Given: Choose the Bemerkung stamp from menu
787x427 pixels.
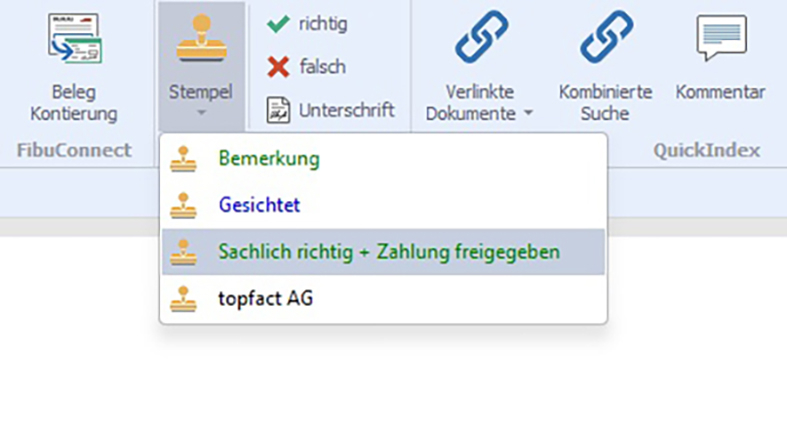Looking at the screenshot, I should (269, 159).
